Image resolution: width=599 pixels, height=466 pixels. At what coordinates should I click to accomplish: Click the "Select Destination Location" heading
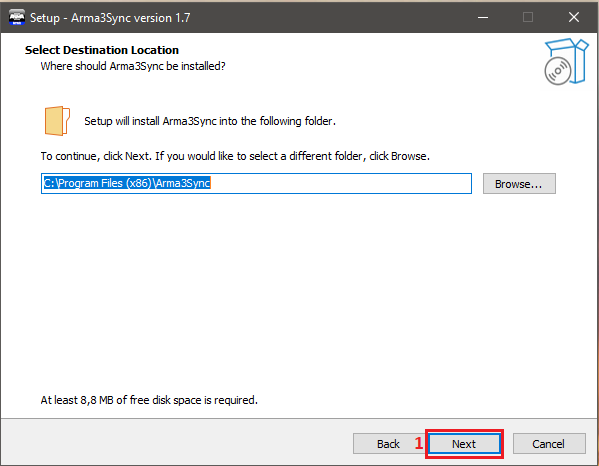[x=102, y=50]
